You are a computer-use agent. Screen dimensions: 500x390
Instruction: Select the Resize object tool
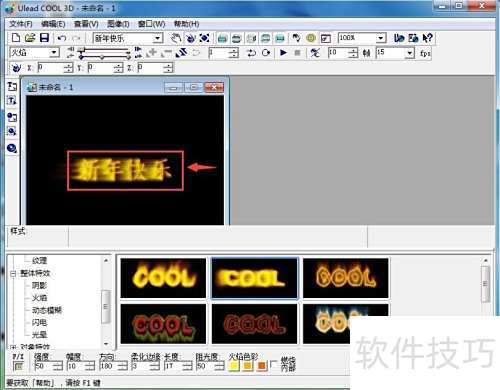pyautogui.click(x=204, y=38)
